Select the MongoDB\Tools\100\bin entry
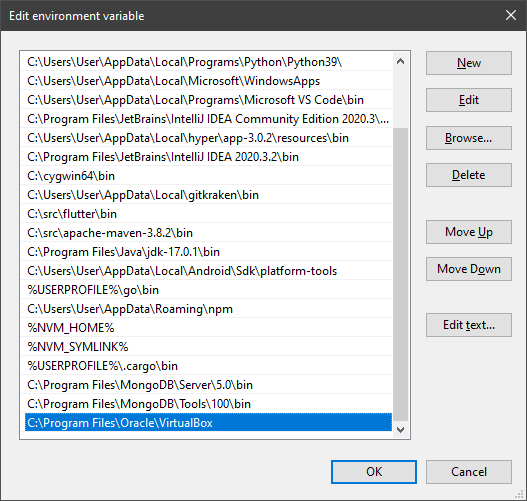Viewport: 527px width, 501px height. (x=207, y=404)
